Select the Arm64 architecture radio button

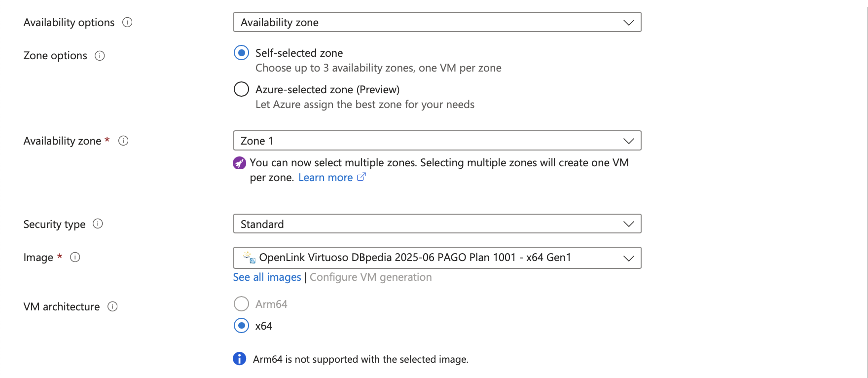click(x=241, y=304)
